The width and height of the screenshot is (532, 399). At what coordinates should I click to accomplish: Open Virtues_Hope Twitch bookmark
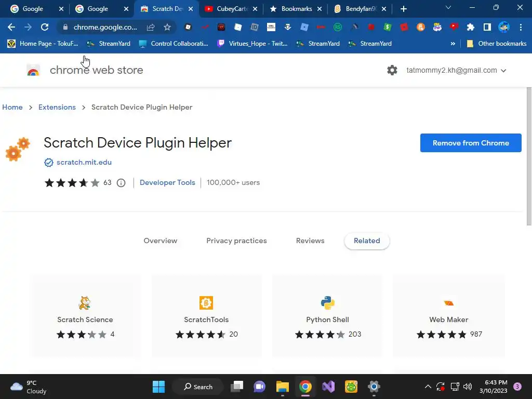click(252, 44)
